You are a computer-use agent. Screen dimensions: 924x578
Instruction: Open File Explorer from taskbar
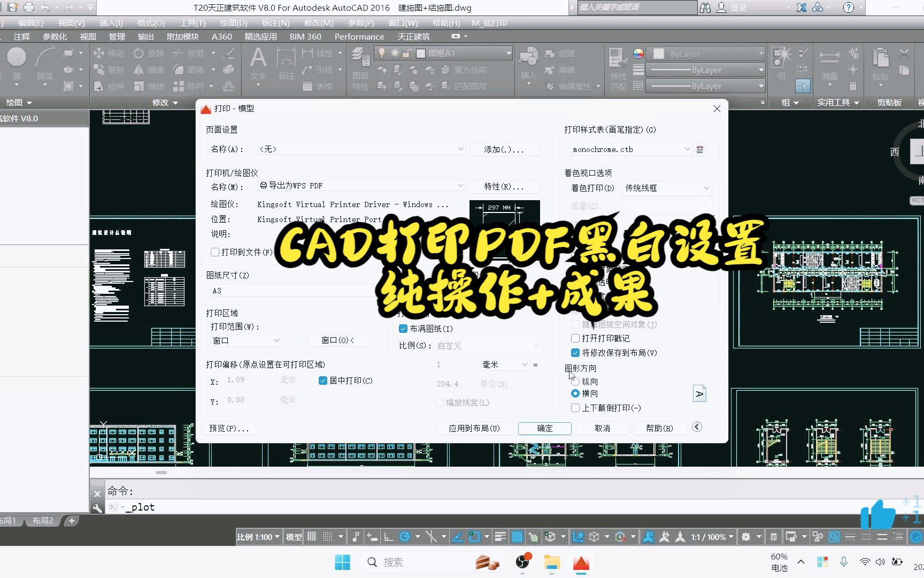pos(551,562)
